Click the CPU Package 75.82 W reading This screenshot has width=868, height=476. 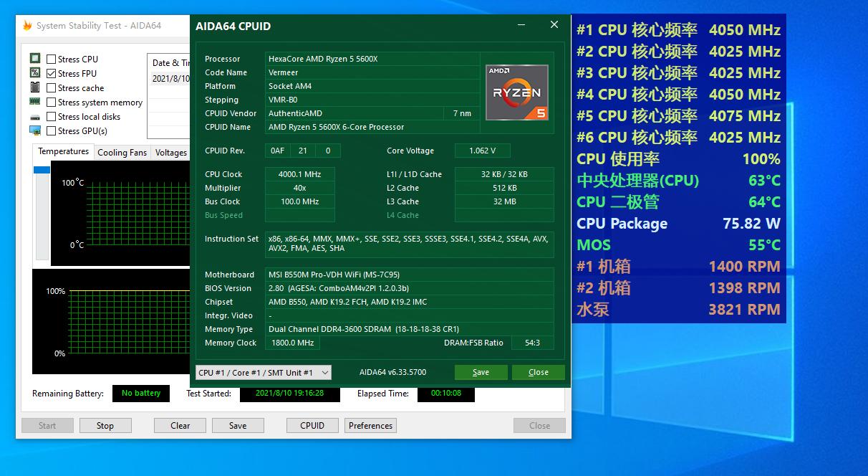pyautogui.click(x=678, y=224)
